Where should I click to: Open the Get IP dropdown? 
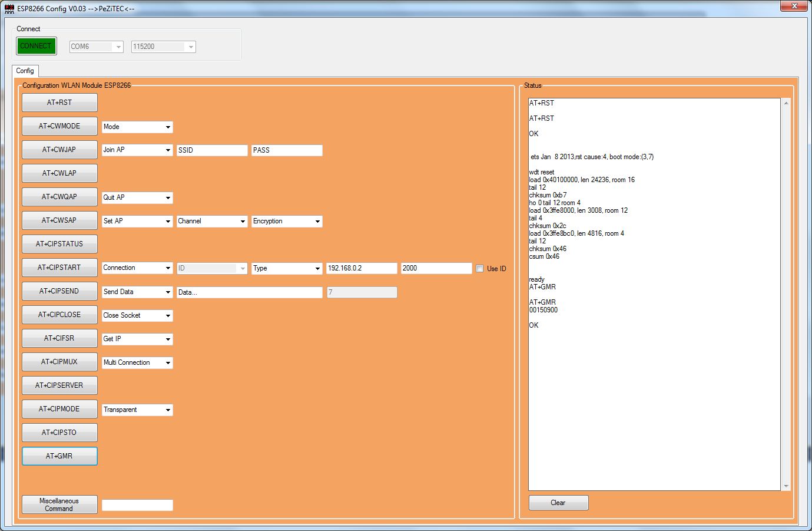coord(137,339)
